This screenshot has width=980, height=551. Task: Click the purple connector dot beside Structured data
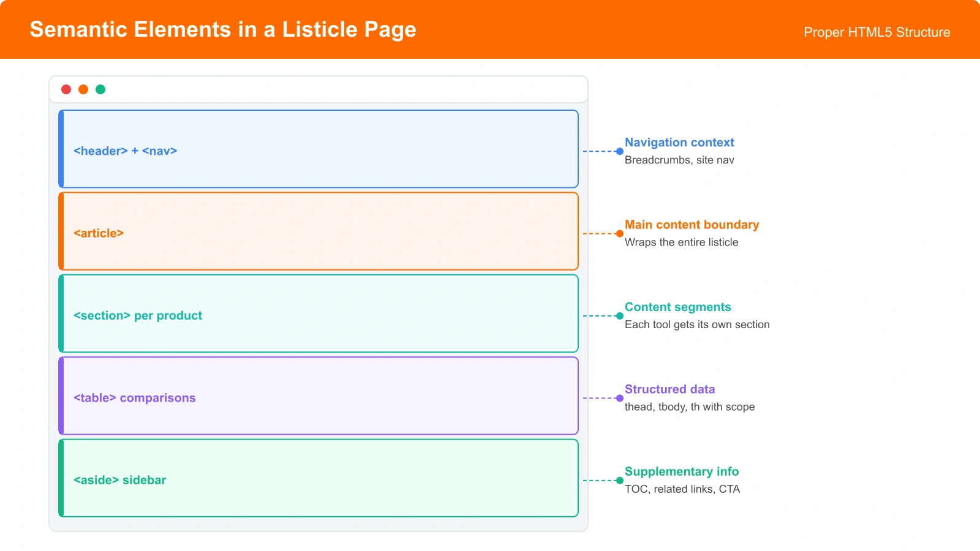619,398
